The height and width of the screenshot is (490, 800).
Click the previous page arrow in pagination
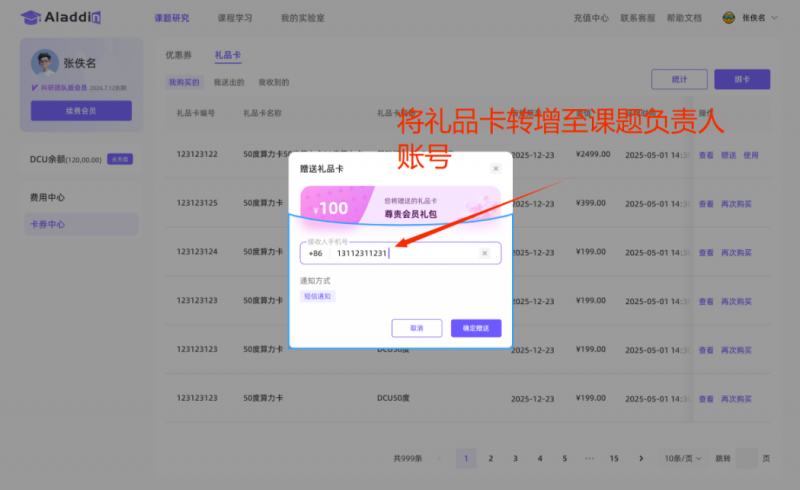click(x=442, y=458)
